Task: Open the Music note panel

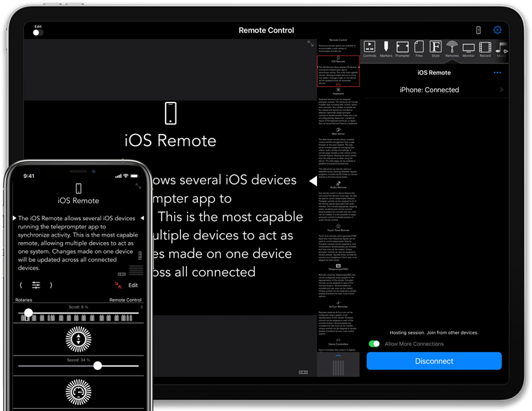Action: (x=502, y=49)
